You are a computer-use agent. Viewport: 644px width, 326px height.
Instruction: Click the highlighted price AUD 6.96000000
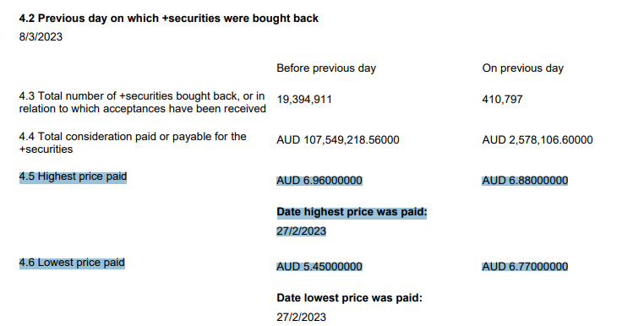tap(319, 181)
